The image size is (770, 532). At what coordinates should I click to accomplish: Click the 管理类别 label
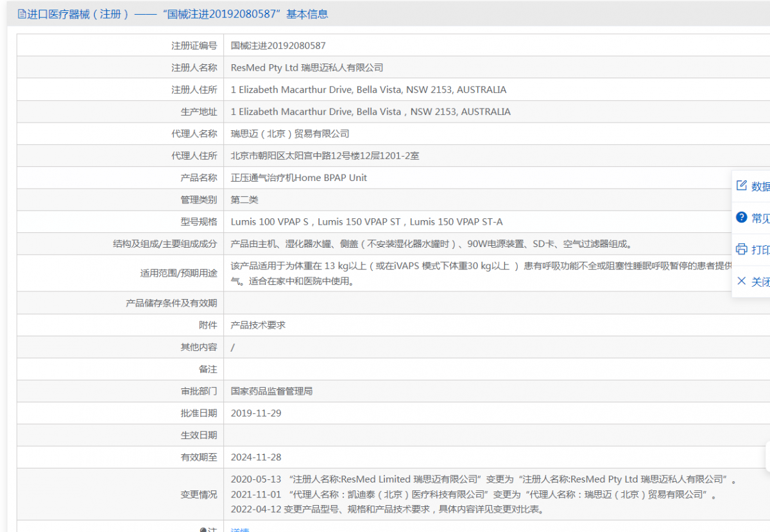pos(199,200)
